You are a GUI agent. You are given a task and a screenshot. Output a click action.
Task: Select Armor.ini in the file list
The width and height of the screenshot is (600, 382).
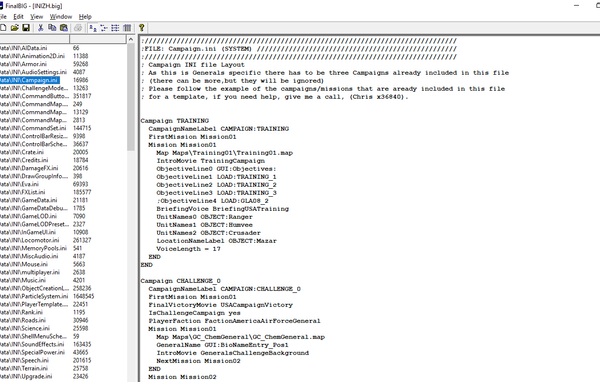click(23, 64)
